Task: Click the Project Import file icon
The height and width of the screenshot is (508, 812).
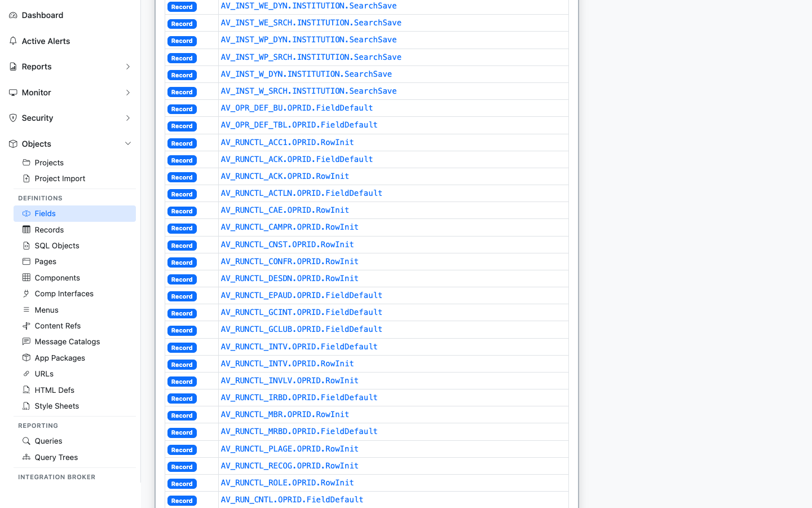Action: [27, 178]
